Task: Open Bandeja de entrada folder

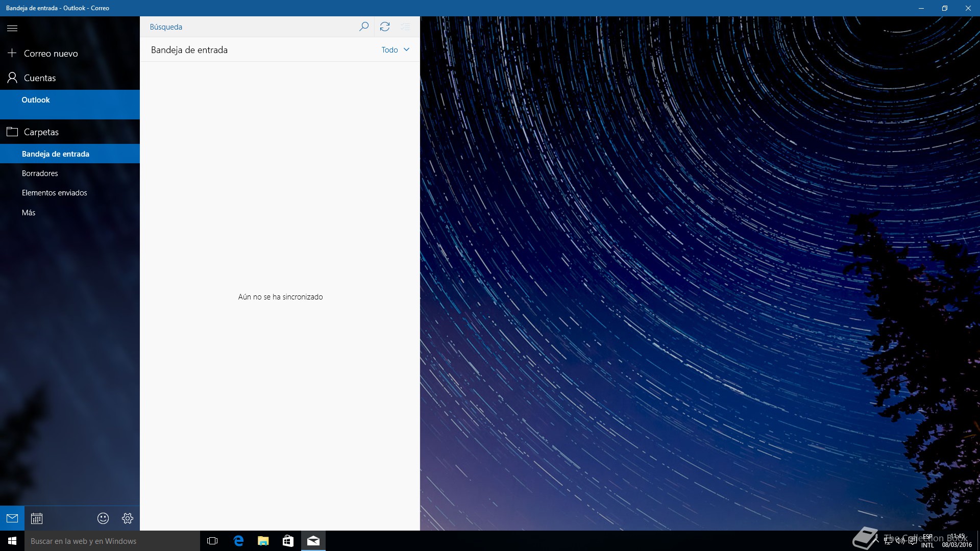Action: tap(70, 154)
